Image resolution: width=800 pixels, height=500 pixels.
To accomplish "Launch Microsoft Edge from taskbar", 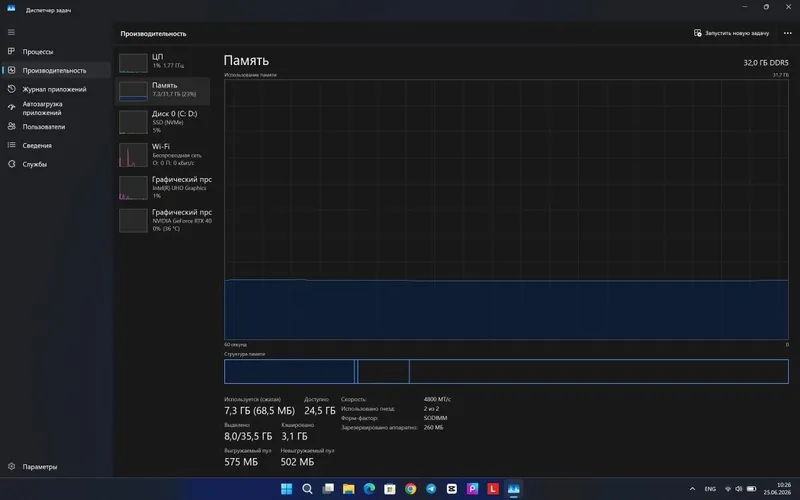I will (369, 489).
